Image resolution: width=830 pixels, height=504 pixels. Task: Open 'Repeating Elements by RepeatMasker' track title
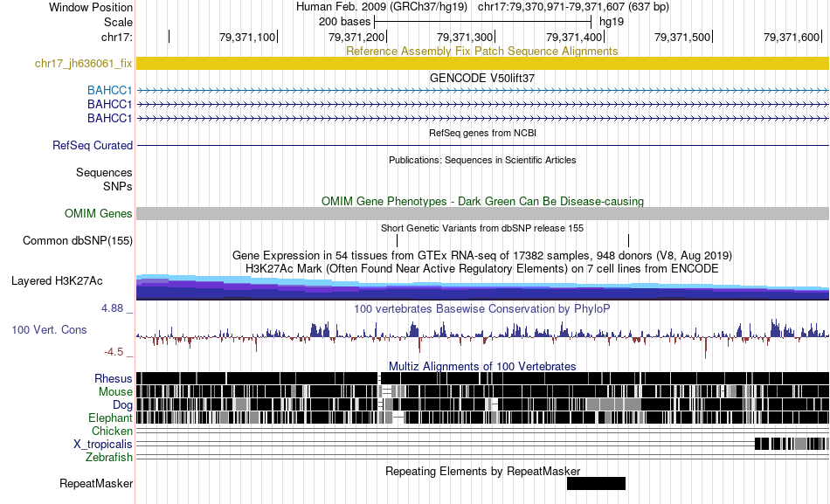click(482, 471)
